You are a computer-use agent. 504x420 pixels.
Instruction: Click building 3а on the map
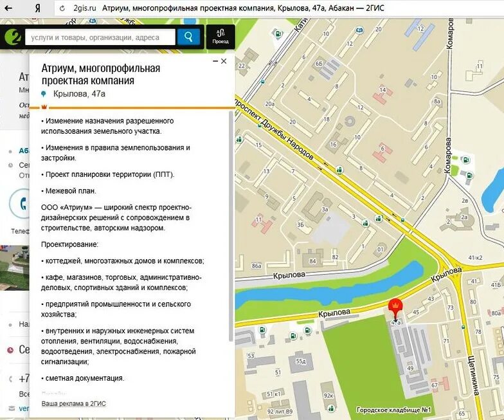[325, 210]
